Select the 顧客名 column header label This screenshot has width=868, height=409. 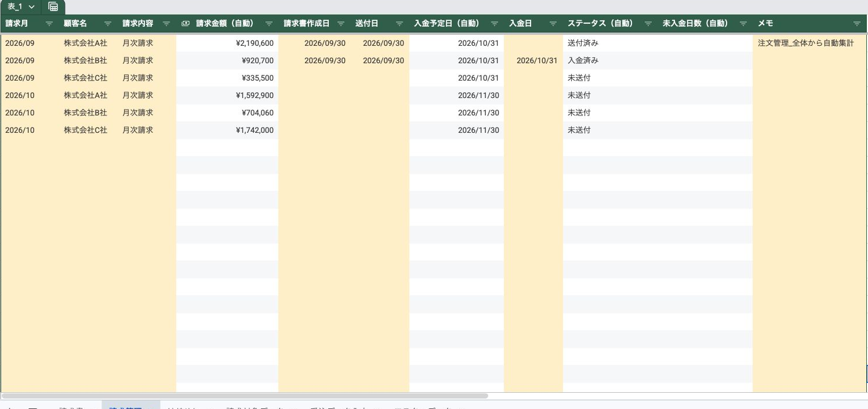click(75, 24)
